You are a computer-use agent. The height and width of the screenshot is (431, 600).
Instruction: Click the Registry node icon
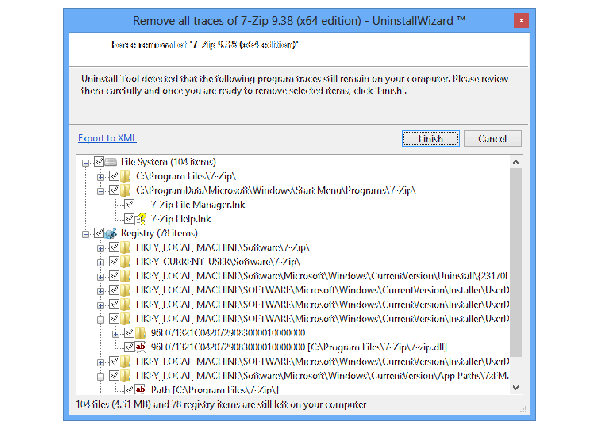pyautogui.click(x=111, y=233)
